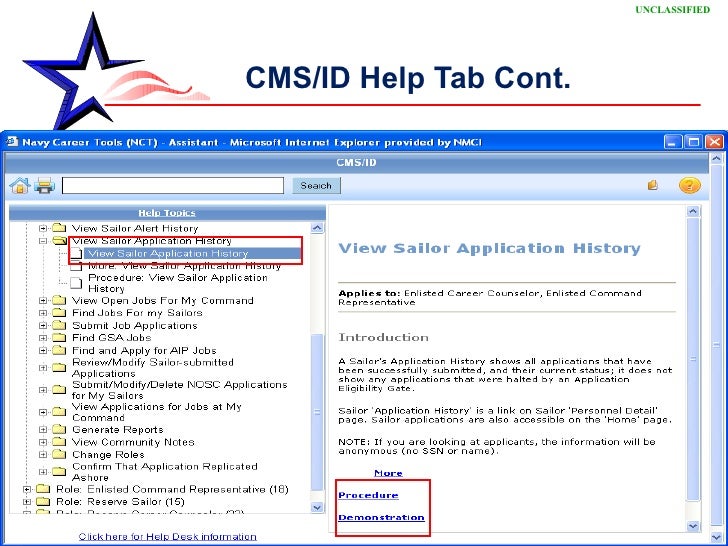Click the Search button
This screenshot has width=728, height=546.
(316, 186)
